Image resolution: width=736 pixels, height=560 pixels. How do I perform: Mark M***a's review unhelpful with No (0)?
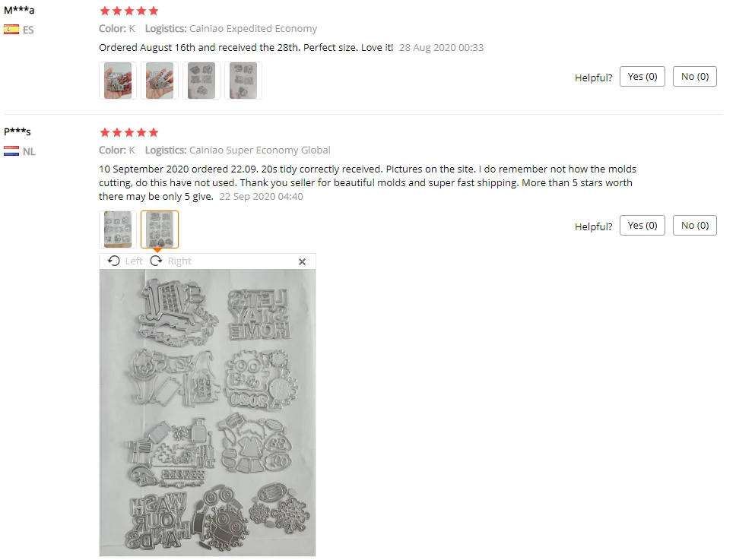695,77
